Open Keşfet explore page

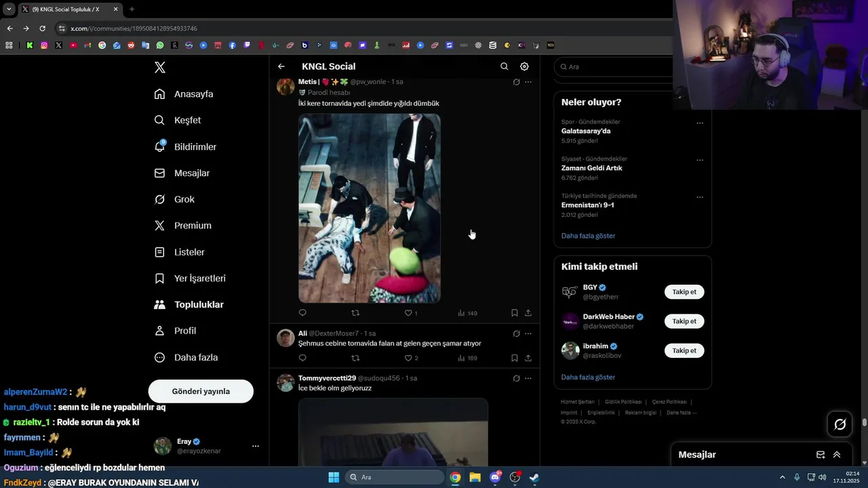point(178,121)
